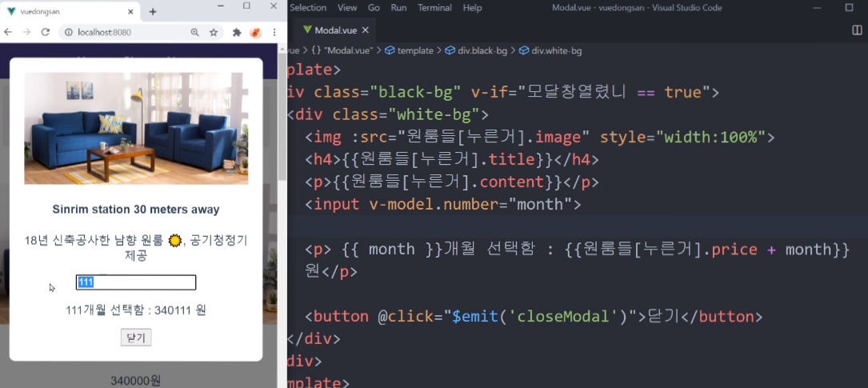The height and width of the screenshot is (388, 868).
Task: Bookmark this page with the star icon
Action: pyautogui.click(x=214, y=33)
